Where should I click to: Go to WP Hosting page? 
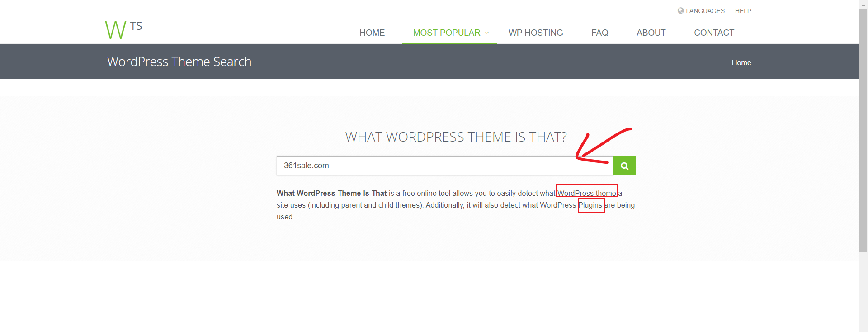(x=536, y=33)
